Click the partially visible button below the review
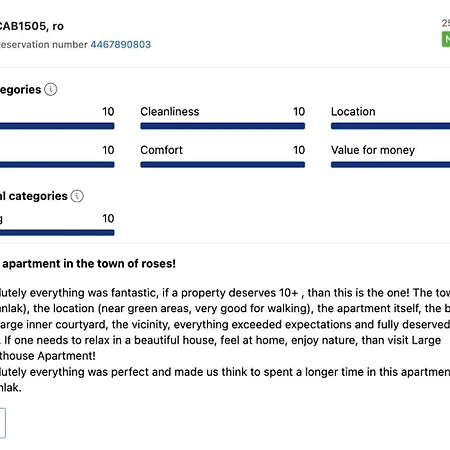 tap(3, 423)
